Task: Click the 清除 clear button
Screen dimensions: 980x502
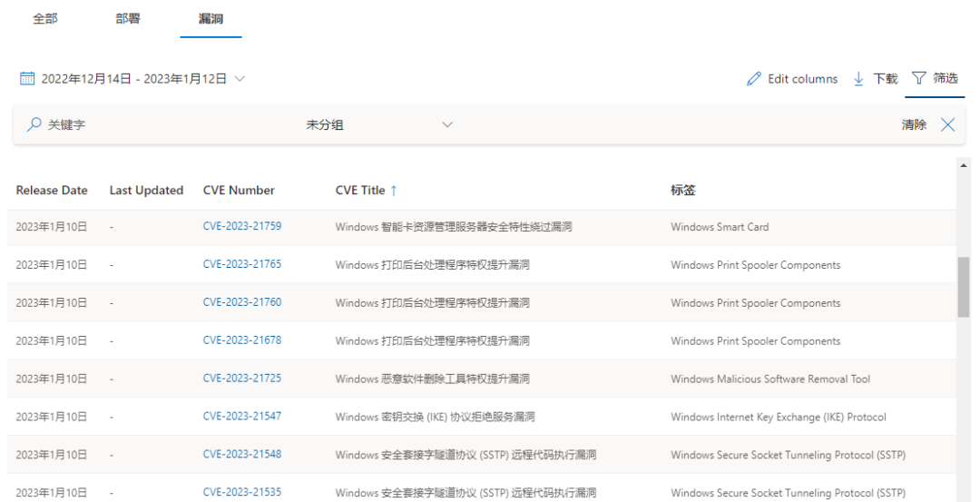Action: click(x=914, y=124)
